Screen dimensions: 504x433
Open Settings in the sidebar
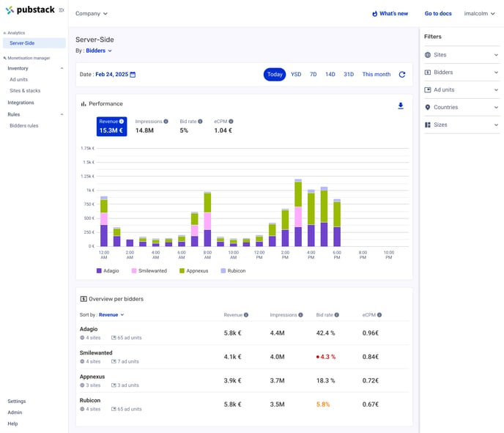coord(17,401)
